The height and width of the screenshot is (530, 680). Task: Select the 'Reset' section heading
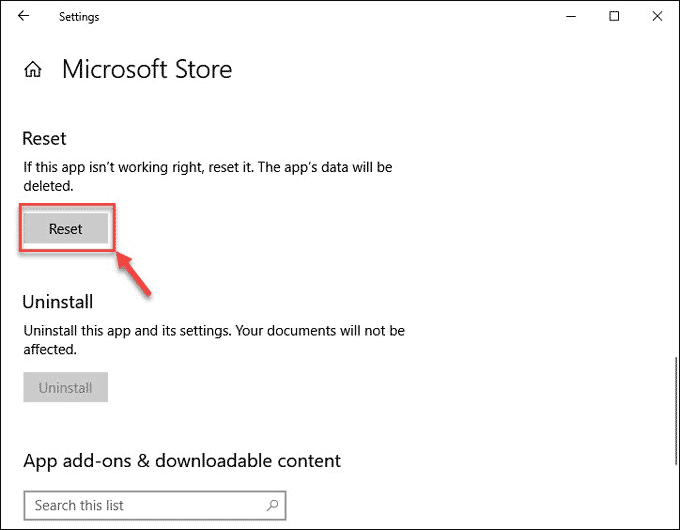tap(44, 139)
